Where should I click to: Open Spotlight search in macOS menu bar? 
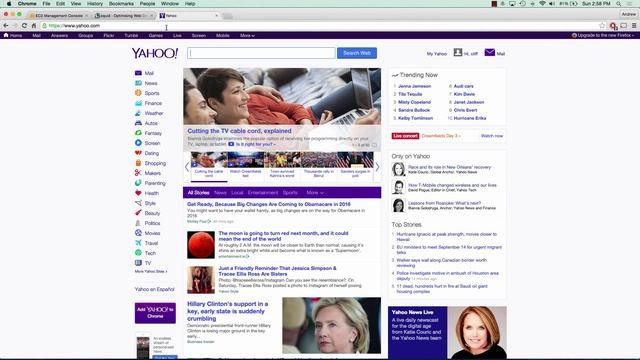619,4
